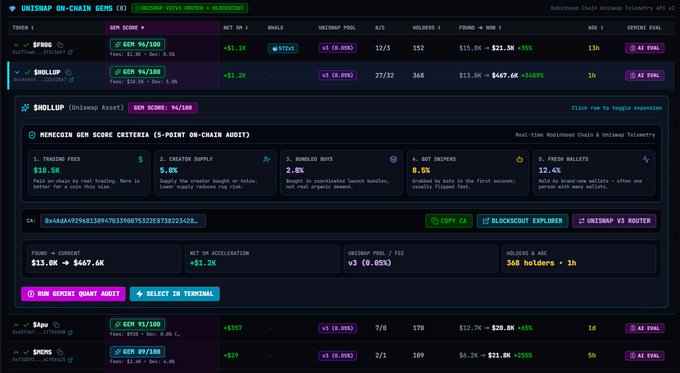Sort by Gem Score column header
This screenshot has height=373, width=680.
click(127, 27)
